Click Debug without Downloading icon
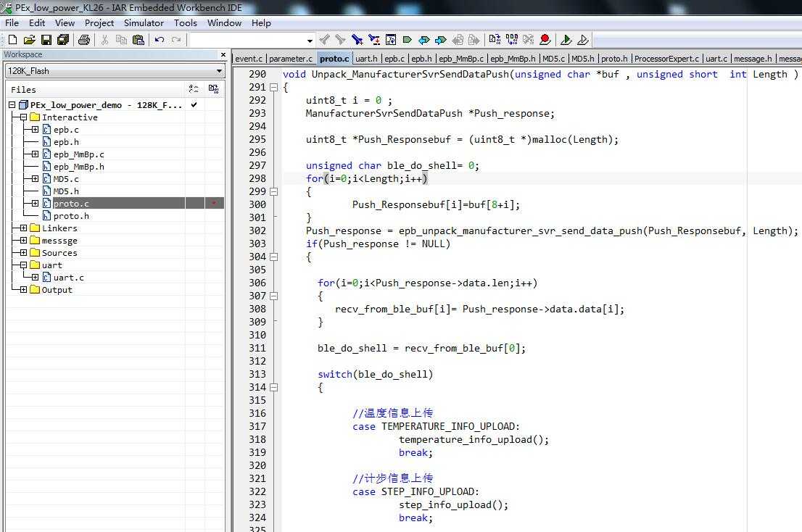This screenshot has height=532, width=802. pos(582,39)
